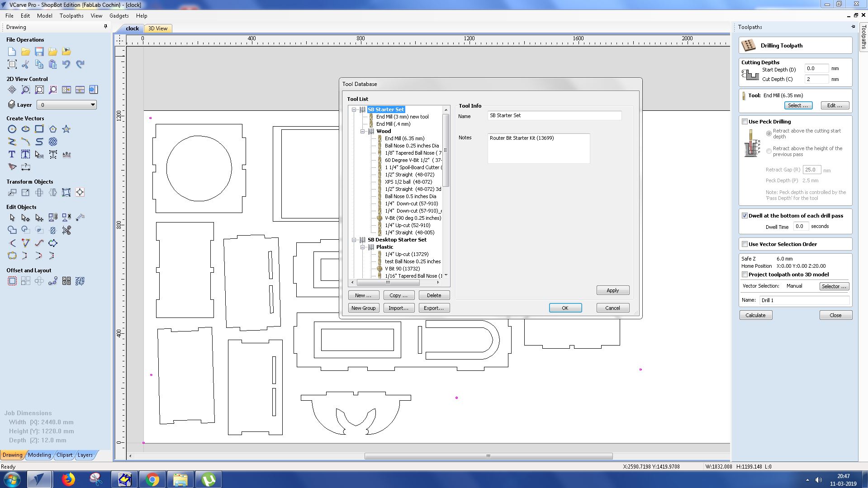Undo the last action

66,64
